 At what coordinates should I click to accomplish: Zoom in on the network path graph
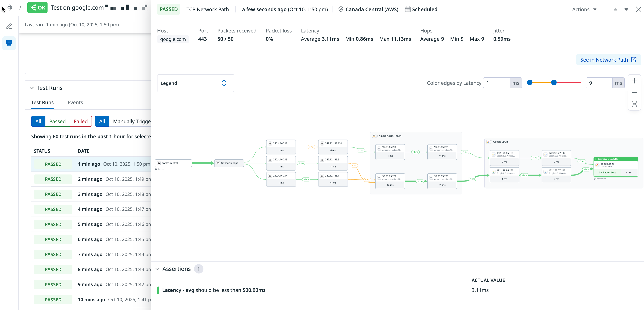click(634, 81)
